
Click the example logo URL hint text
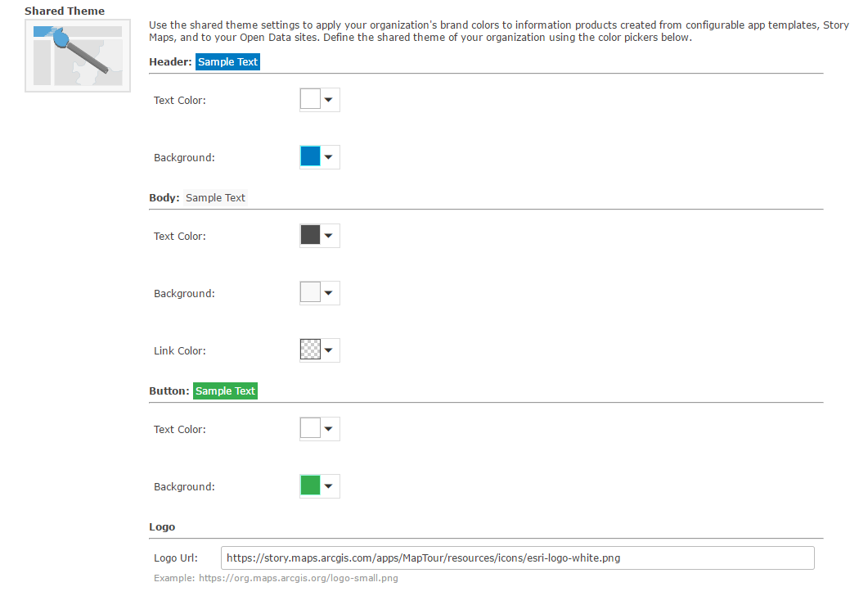[x=276, y=578]
